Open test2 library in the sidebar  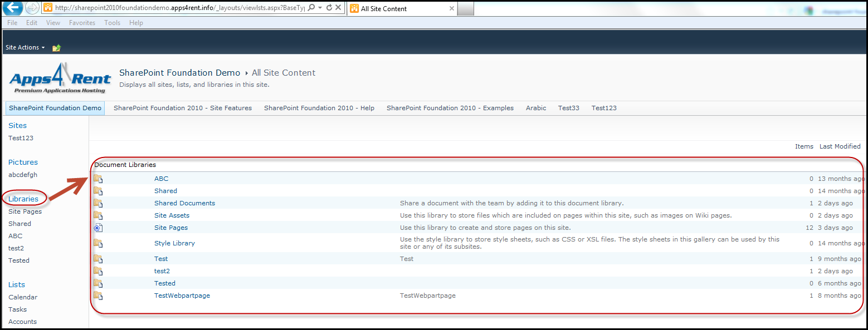[x=16, y=248]
